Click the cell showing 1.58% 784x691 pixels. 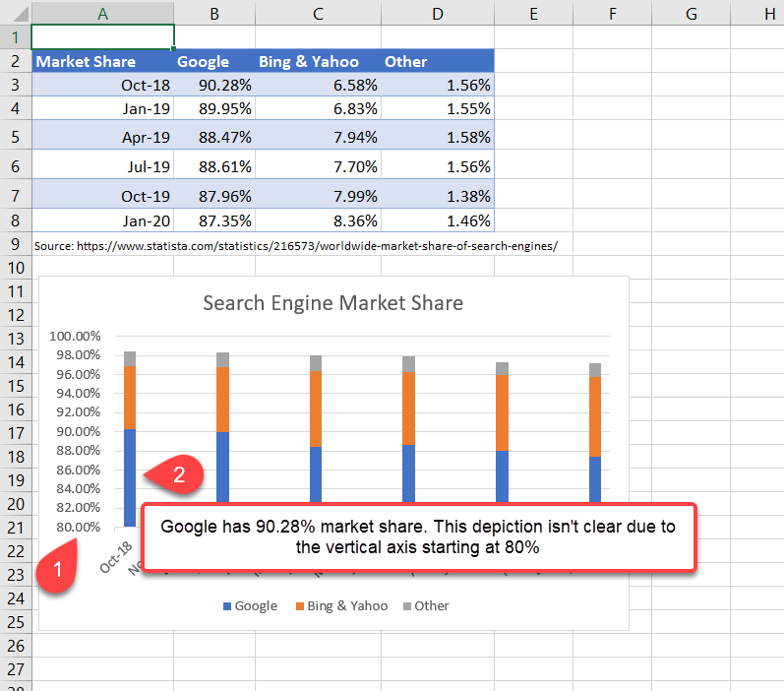pos(438,137)
